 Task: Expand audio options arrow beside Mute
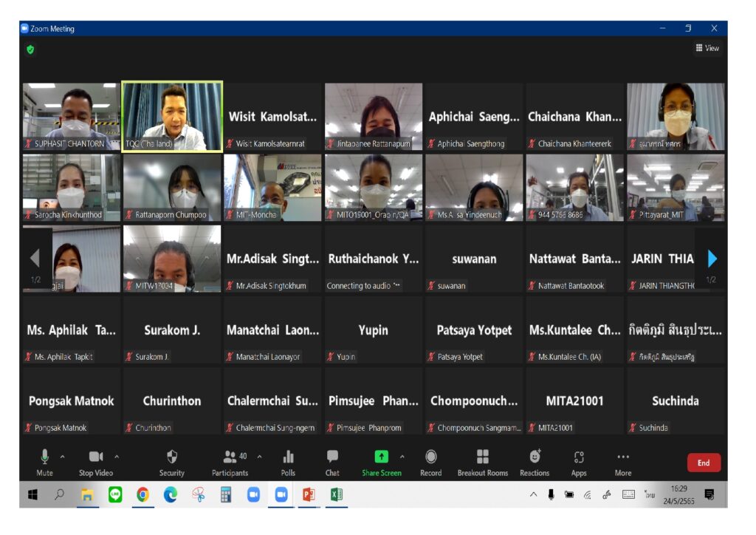point(62,457)
